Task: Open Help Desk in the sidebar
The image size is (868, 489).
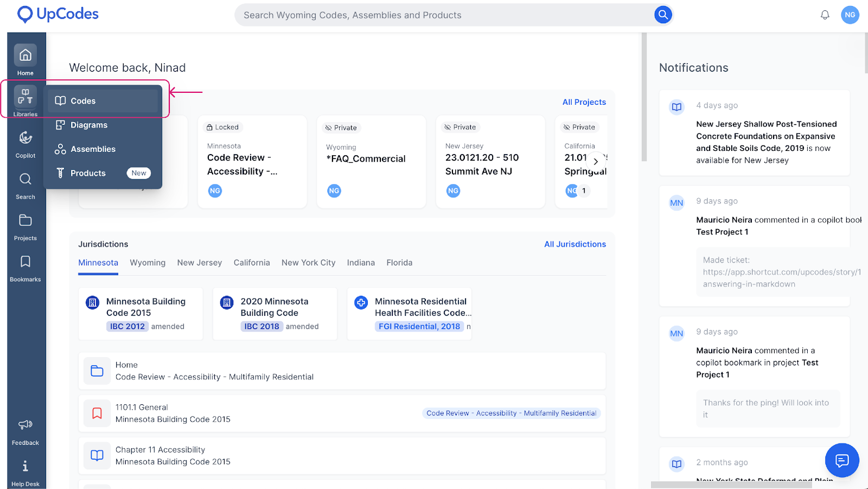Action: [25, 473]
